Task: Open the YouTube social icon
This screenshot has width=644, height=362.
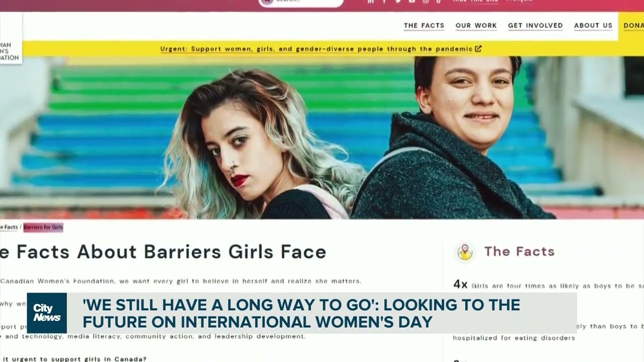Action: [x=412, y=2]
